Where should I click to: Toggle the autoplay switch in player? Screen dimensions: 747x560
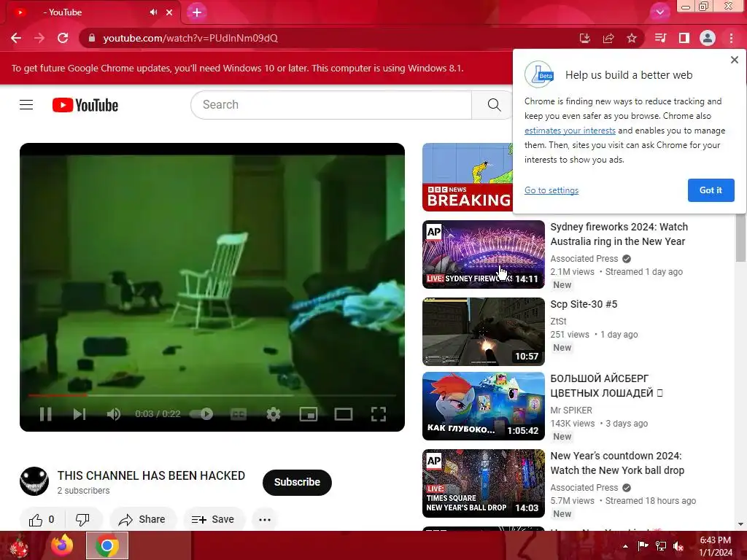201,414
